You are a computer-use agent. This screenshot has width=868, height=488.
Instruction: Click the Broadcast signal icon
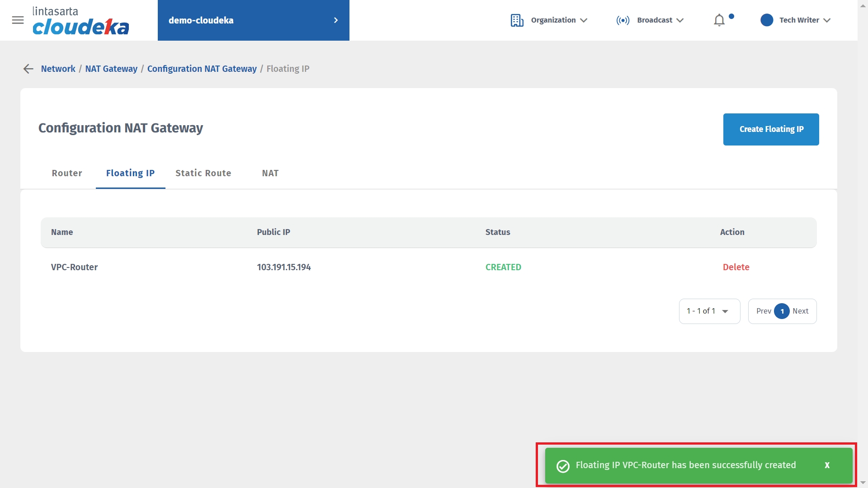click(623, 20)
